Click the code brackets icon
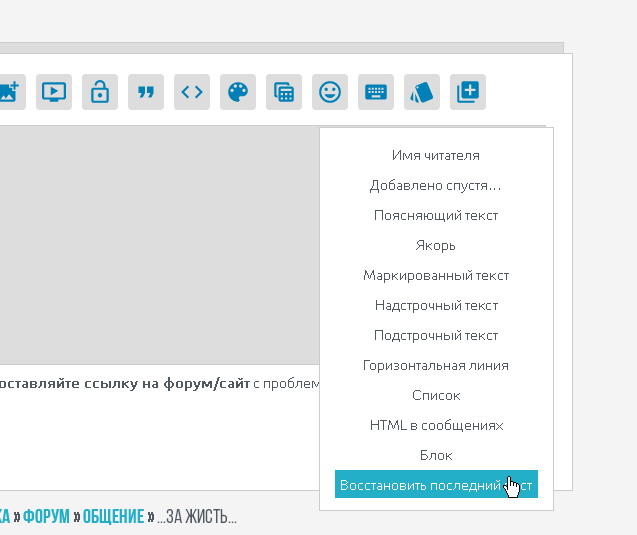This screenshot has height=535, width=637. (192, 92)
